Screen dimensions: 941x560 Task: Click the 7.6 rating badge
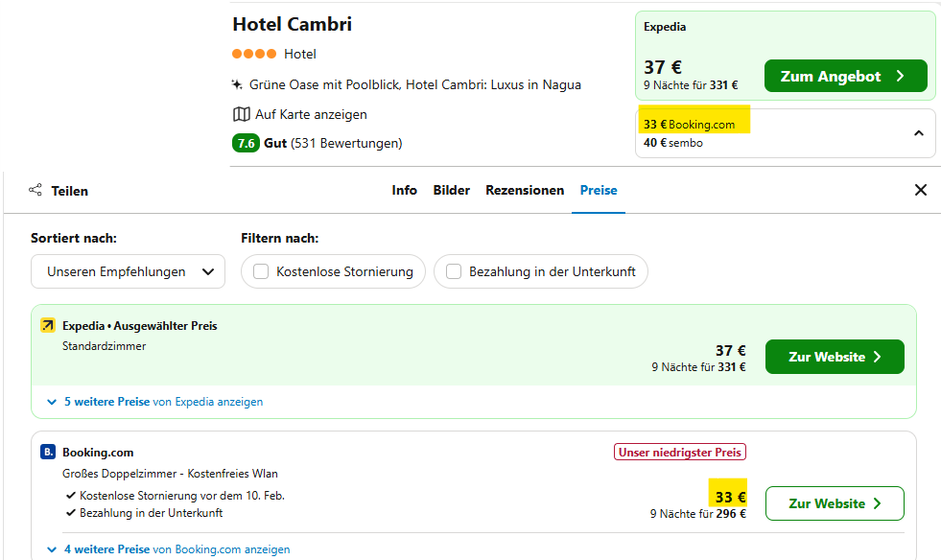(x=246, y=143)
